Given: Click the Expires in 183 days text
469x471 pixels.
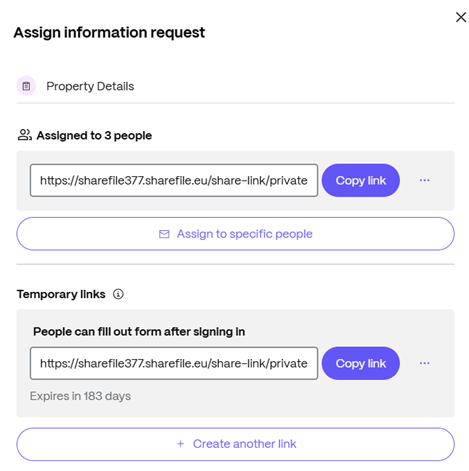Looking at the screenshot, I should pyautogui.click(x=80, y=396).
